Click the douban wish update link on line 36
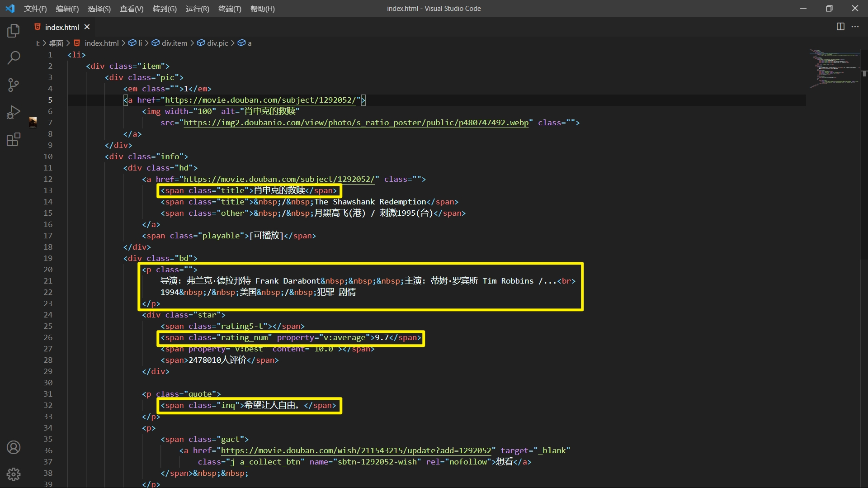The width and height of the screenshot is (868, 488). 356,450
